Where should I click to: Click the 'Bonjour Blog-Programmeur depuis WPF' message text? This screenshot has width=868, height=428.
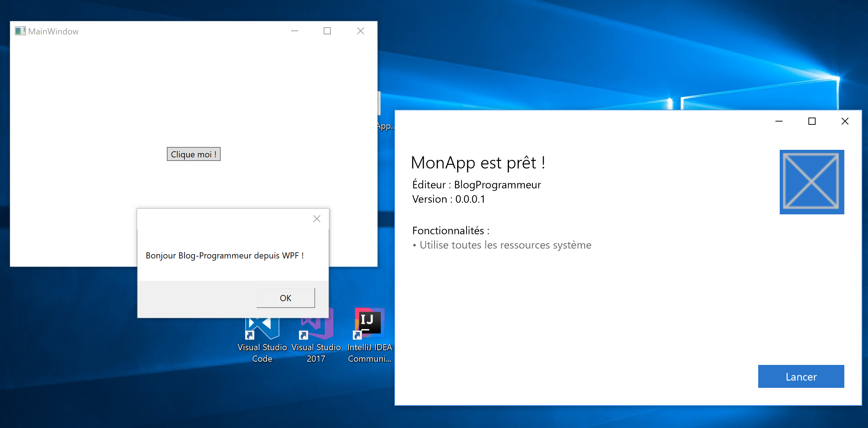(225, 256)
